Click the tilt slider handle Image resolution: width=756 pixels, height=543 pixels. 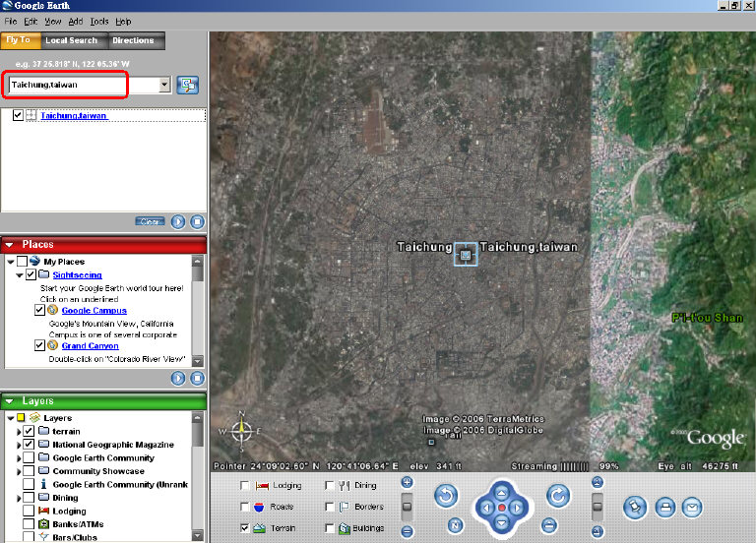tap(598, 507)
